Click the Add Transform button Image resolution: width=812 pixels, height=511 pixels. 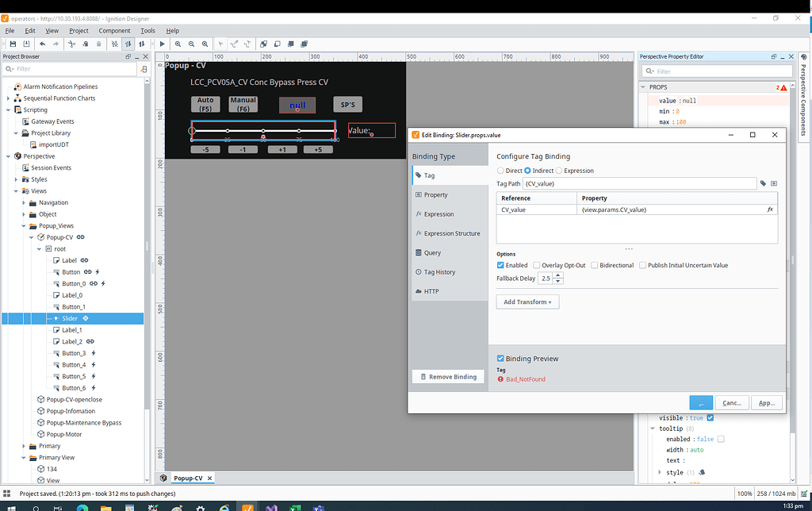coord(527,302)
